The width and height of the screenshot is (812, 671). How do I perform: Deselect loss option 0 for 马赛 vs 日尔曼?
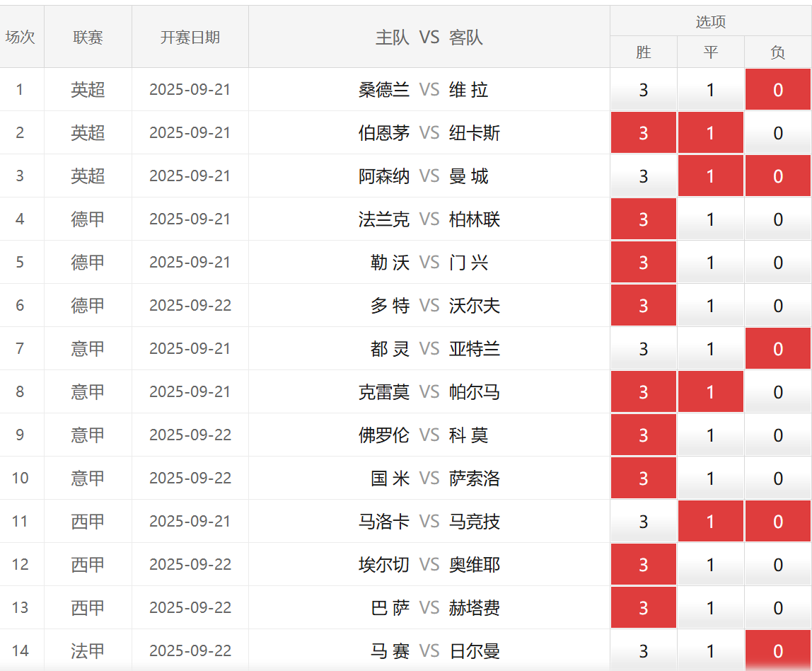[777, 651]
